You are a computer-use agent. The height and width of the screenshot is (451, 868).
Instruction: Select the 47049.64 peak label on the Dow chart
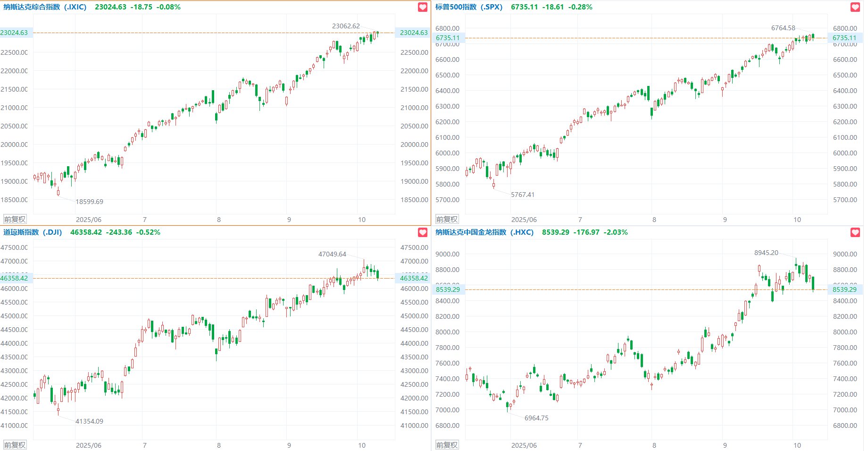click(x=332, y=254)
